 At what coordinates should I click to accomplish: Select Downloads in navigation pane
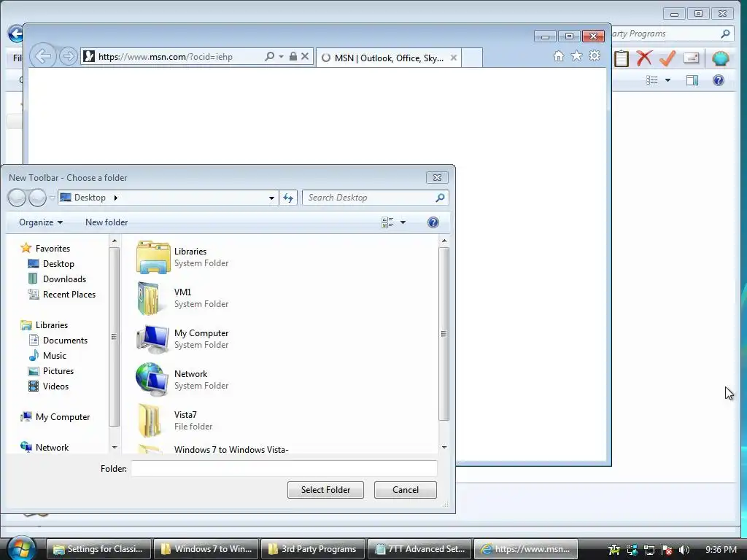coord(57,279)
